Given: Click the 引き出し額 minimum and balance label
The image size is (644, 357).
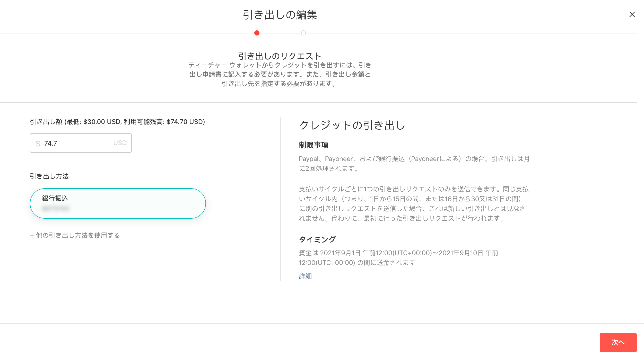Looking at the screenshot, I should click(x=117, y=122).
